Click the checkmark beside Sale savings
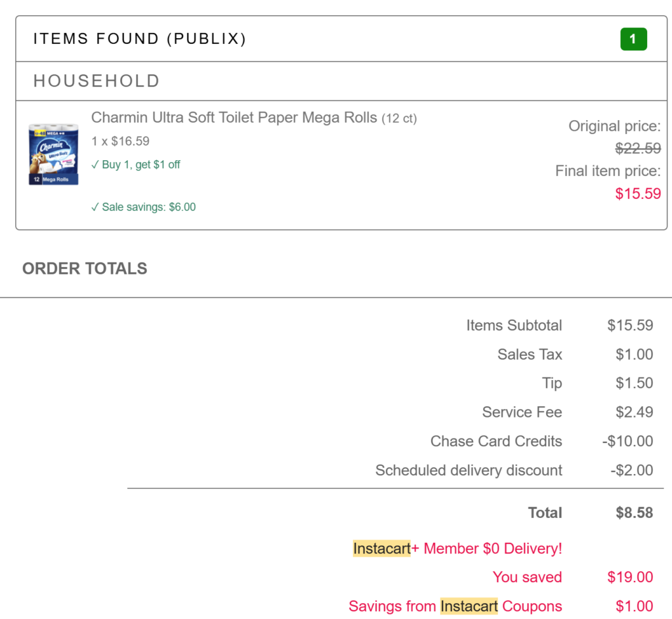The image size is (672, 619). pyautogui.click(x=95, y=207)
